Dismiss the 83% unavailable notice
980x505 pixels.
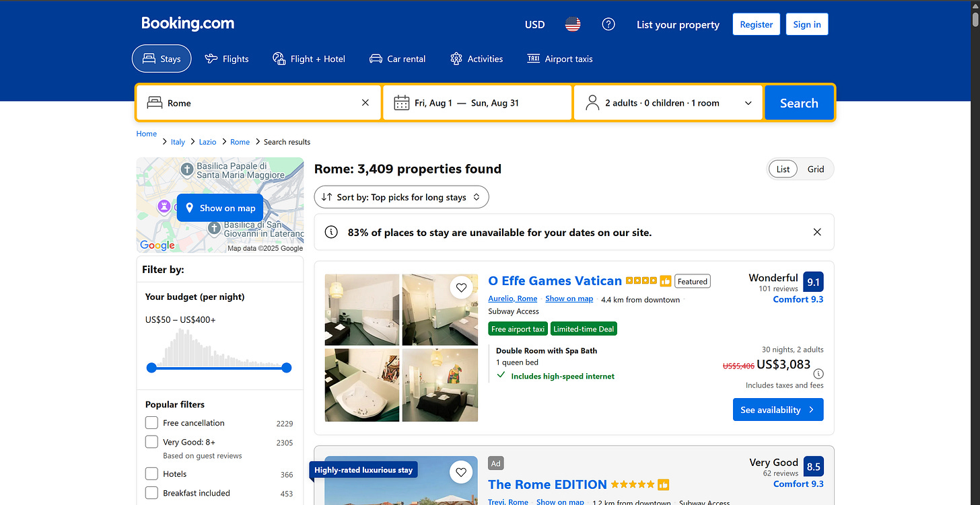[817, 232]
